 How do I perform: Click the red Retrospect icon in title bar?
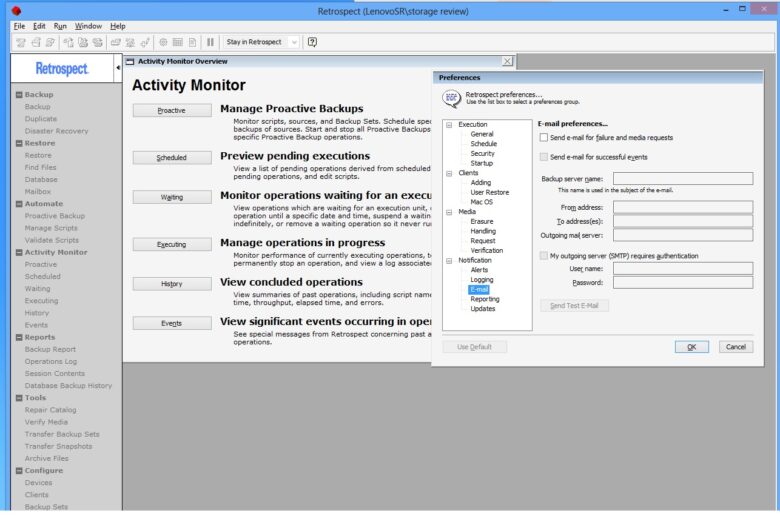[16, 10]
